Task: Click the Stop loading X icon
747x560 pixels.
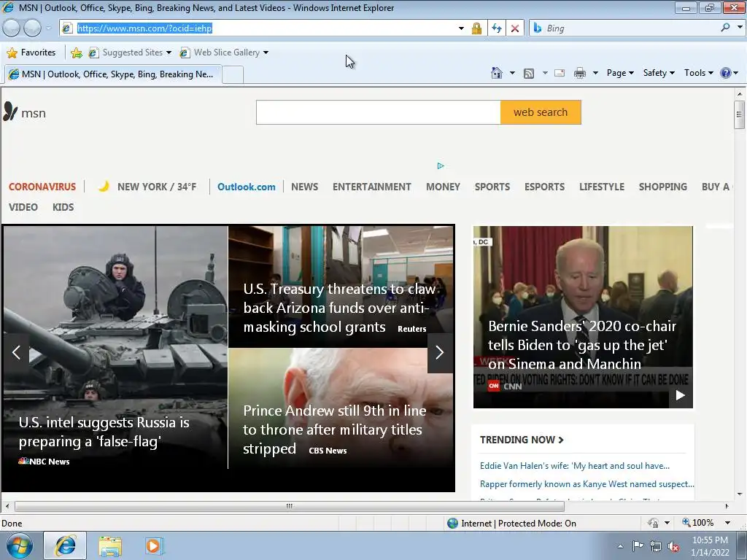Action: pos(515,28)
